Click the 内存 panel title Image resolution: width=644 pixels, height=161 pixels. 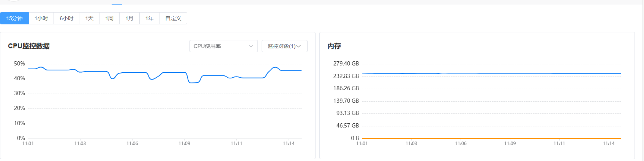(334, 46)
